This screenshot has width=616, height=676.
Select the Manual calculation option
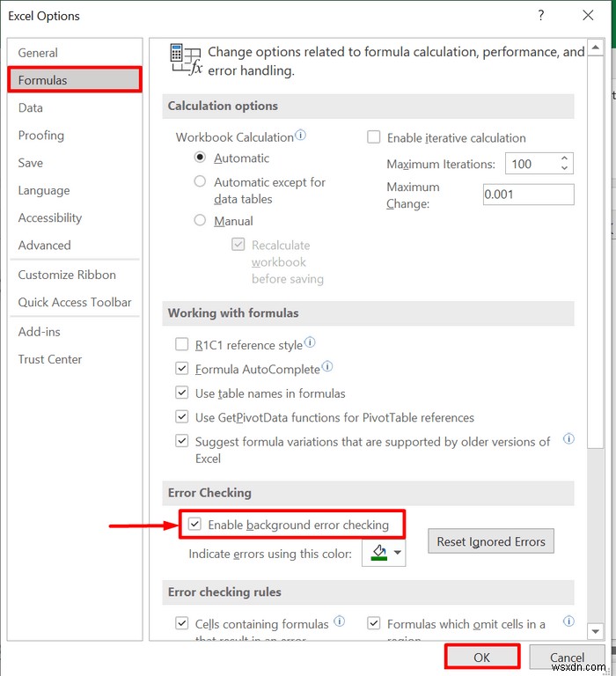click(200, 220)
